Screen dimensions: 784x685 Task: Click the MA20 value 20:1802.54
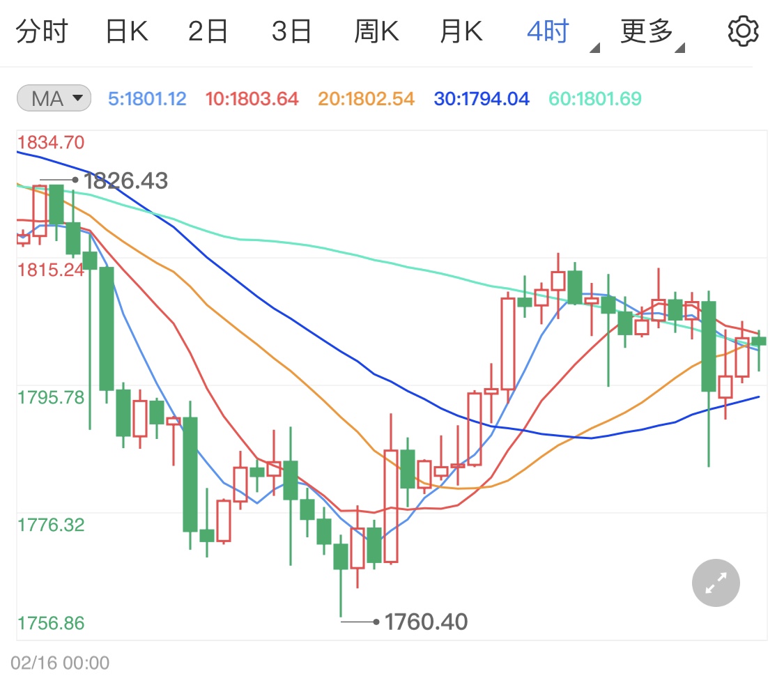[x=367, y=98]
